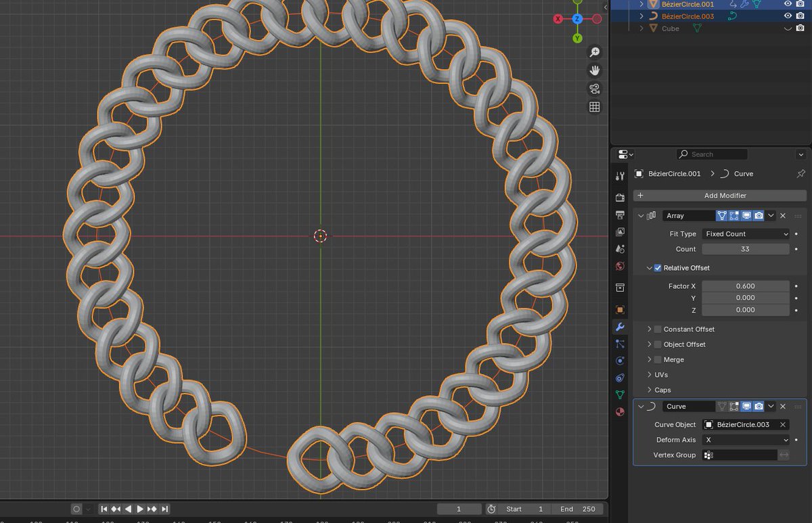Enable the Object Offset checkbox
812x523 pixels.
point(658,344)
